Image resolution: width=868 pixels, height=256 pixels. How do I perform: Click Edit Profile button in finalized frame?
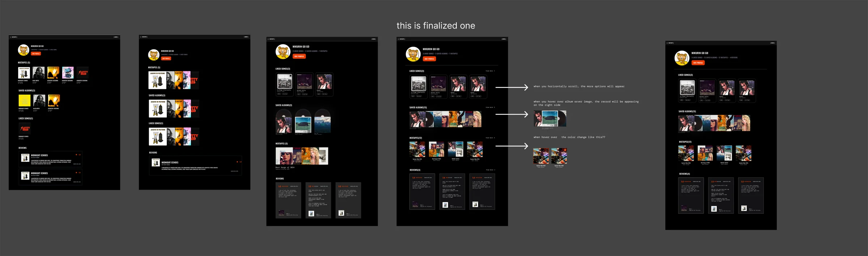pyautogui.click(x=429, y=59)
